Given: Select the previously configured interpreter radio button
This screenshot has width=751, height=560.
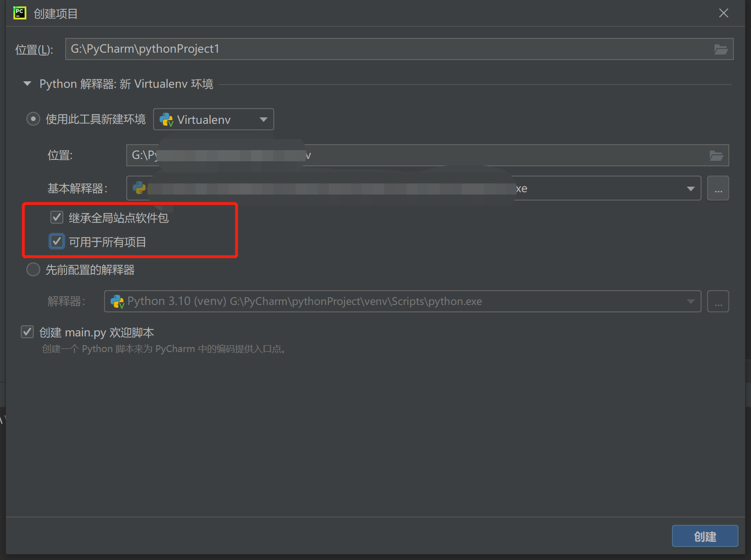Looking at the screenshot, I should point(33,269).
